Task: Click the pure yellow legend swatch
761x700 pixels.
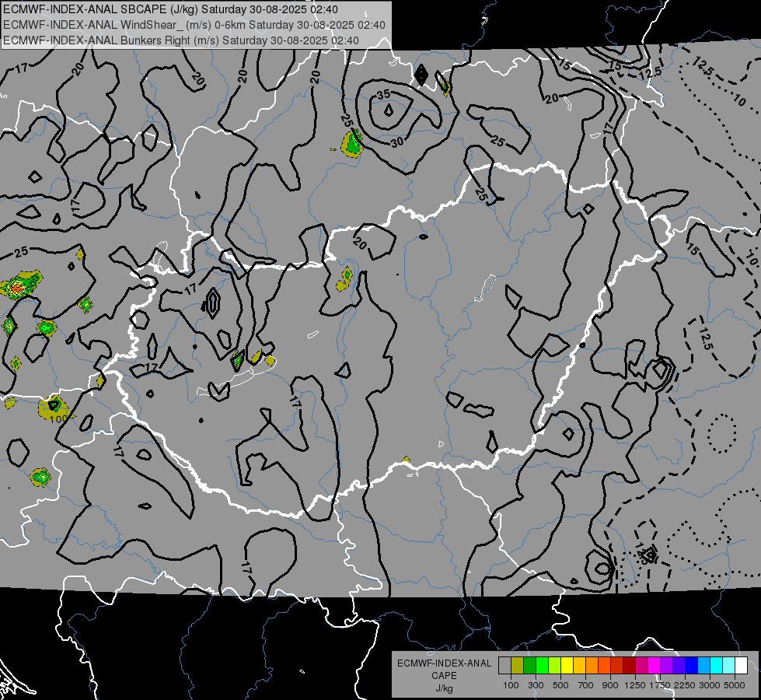Action: click(567, 666)
